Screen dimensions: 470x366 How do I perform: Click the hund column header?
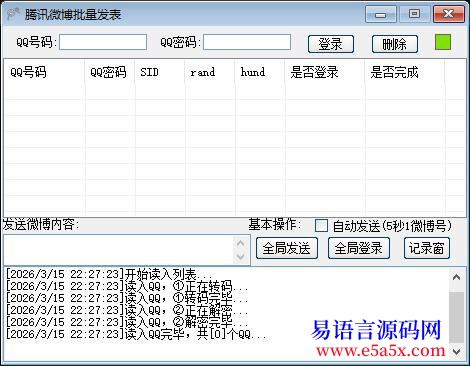click(x=260, y=72)
